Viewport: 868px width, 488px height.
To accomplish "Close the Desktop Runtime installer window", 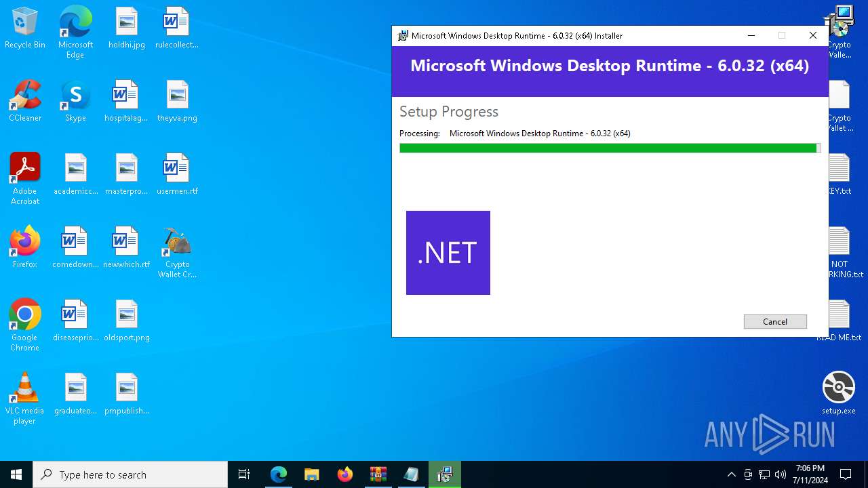I will click(x=813, y=35).
